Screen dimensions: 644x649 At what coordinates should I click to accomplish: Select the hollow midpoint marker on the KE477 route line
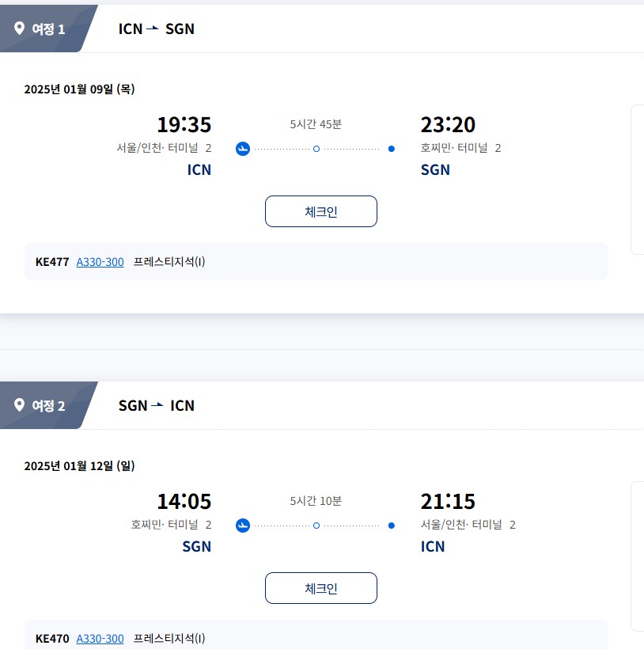[x=316, y=149]
